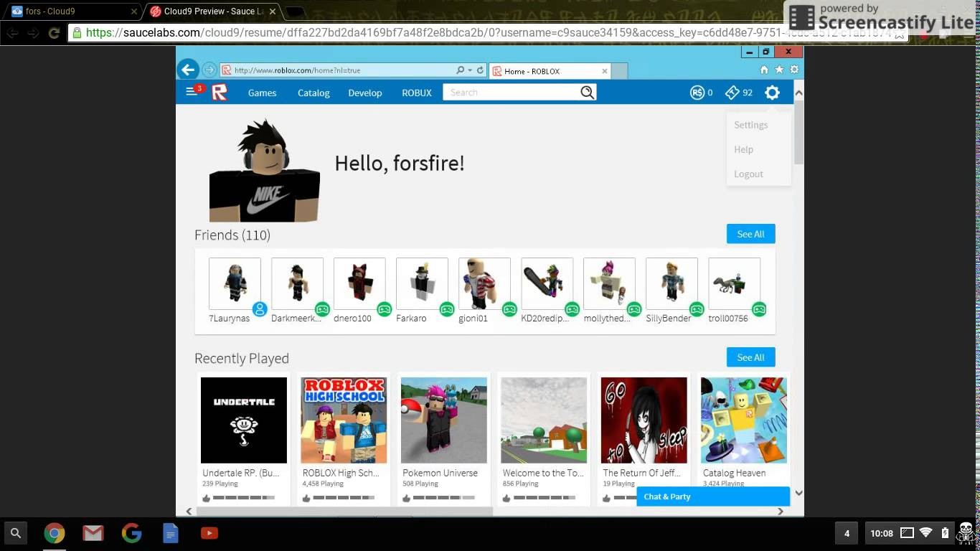The width and height of the screenshot is (980, 551).
Task: Click the page's horizontal scrollbar right arrow
Action: click(x=781, y=512)
